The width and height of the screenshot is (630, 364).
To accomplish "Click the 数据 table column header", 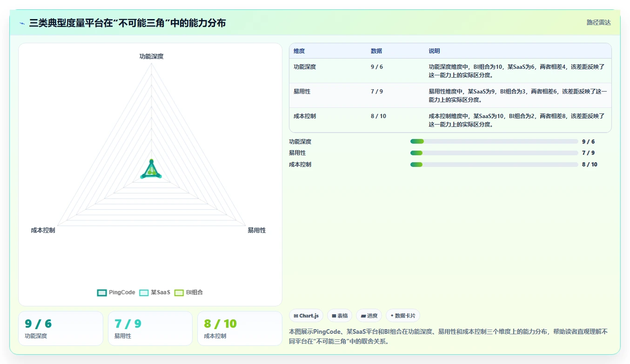I will 376,51.
